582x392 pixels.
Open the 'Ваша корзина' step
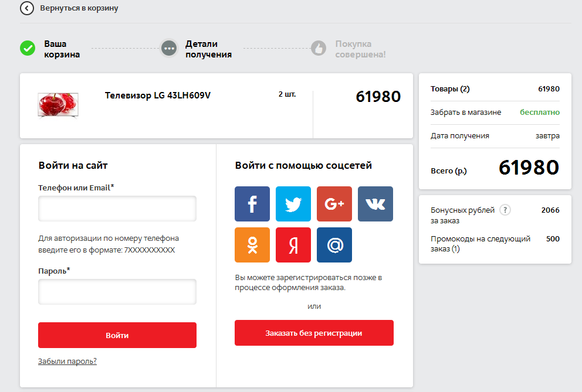62,49
